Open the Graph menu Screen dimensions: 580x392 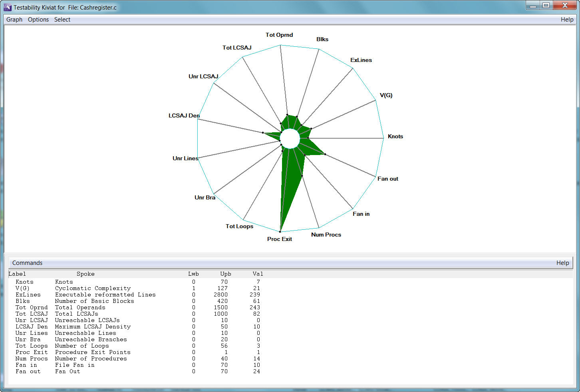[14, 20]
